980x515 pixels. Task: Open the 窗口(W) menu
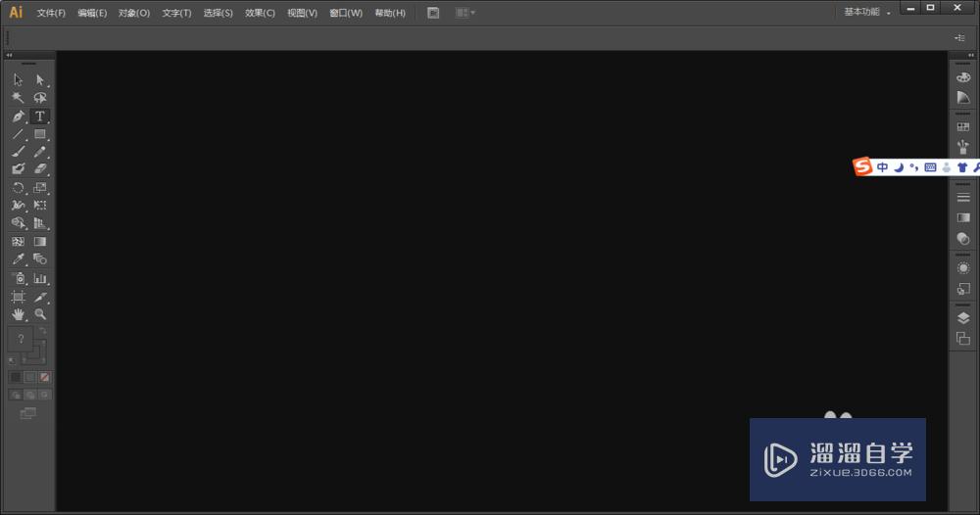(x=346, y=13)
